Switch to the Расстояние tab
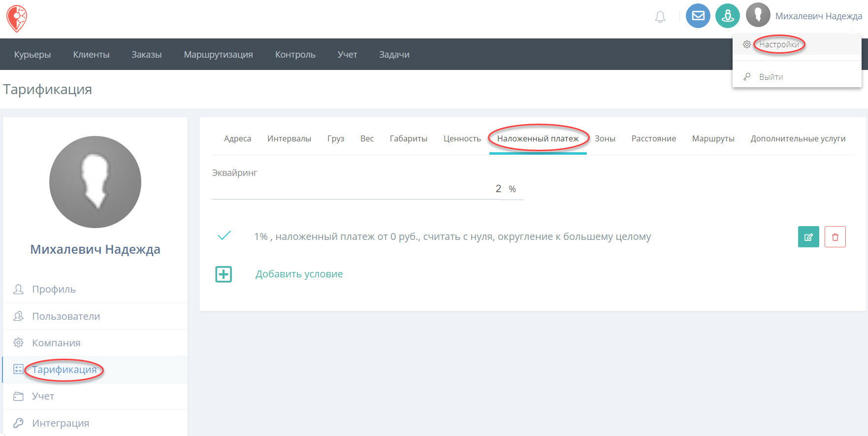 (x=654, y=139)
